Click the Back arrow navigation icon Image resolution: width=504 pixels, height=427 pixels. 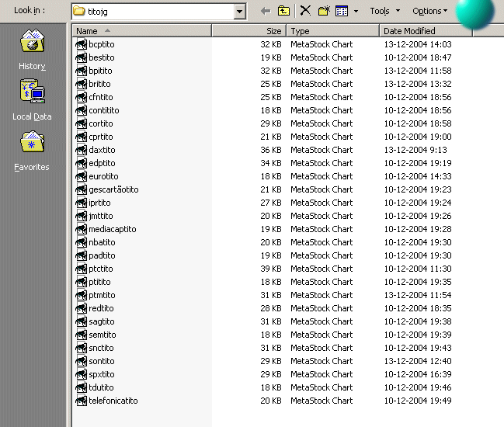pos(266,11)
